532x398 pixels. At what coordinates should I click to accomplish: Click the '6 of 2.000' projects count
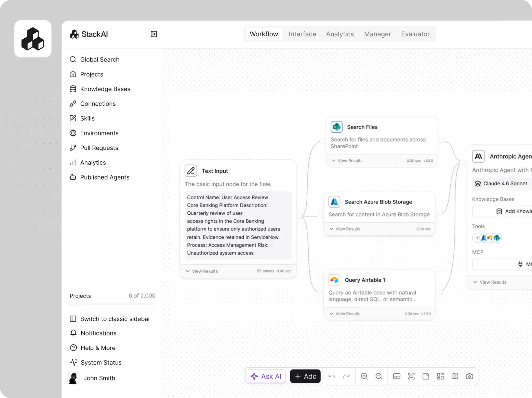click(142, 296)
